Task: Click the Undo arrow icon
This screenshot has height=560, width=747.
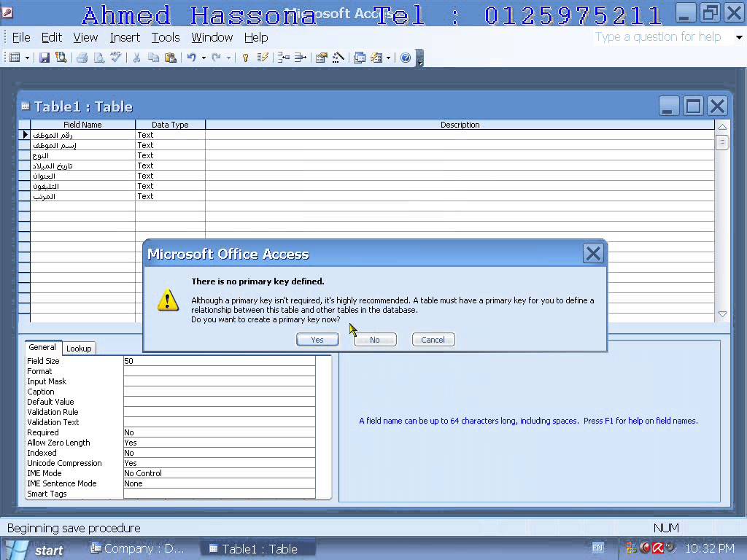Action: [192, 58]
